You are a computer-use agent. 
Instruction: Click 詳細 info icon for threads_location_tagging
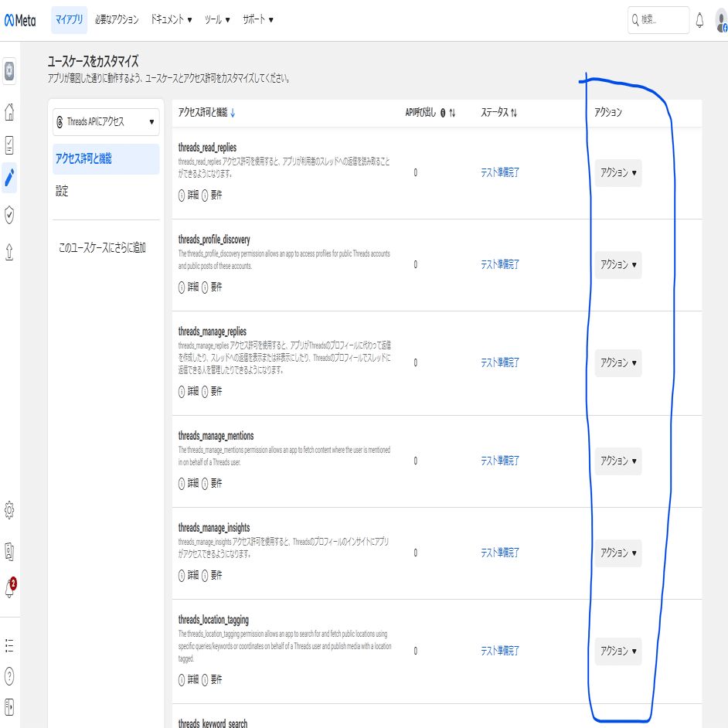pos(182,680)
